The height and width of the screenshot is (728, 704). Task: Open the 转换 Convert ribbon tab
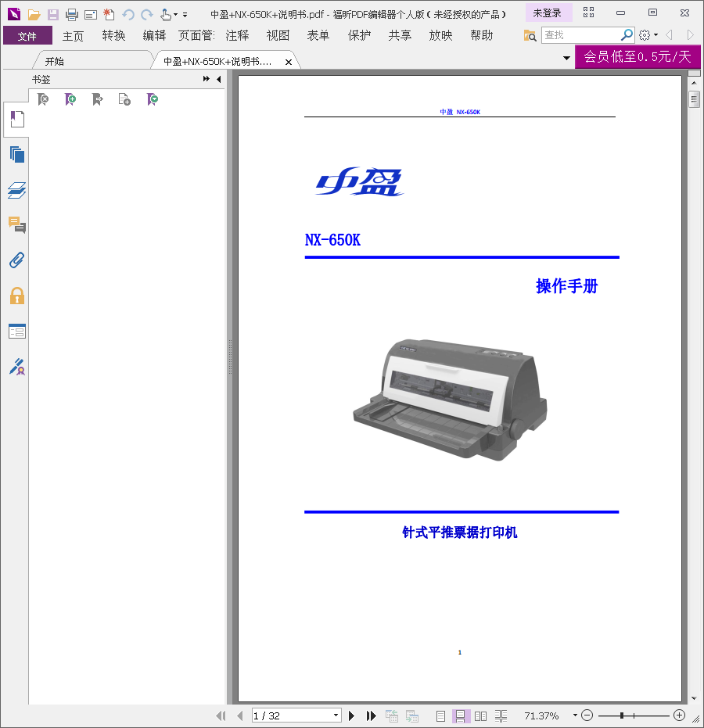coord(113,36)
